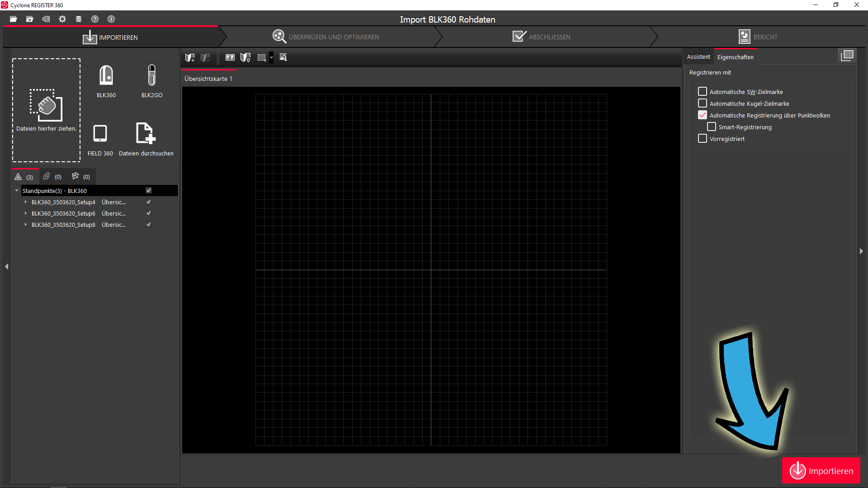The image size is (868, 488).
Task: Click the red Importieren button
Action: 821,471
